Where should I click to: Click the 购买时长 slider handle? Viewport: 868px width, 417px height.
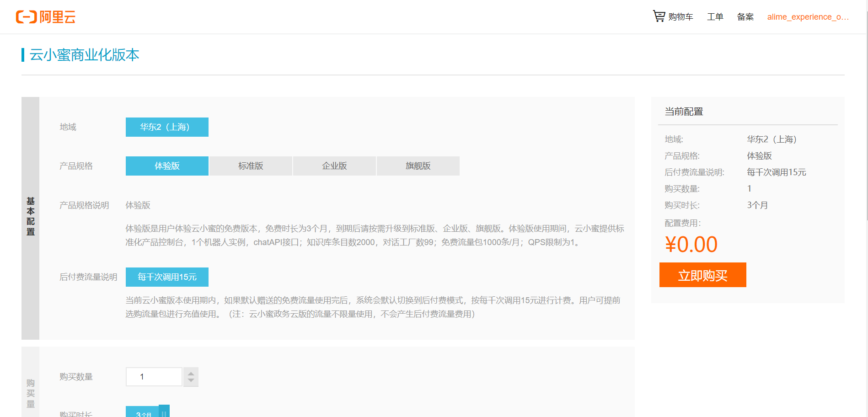click(x=164, y=411)
